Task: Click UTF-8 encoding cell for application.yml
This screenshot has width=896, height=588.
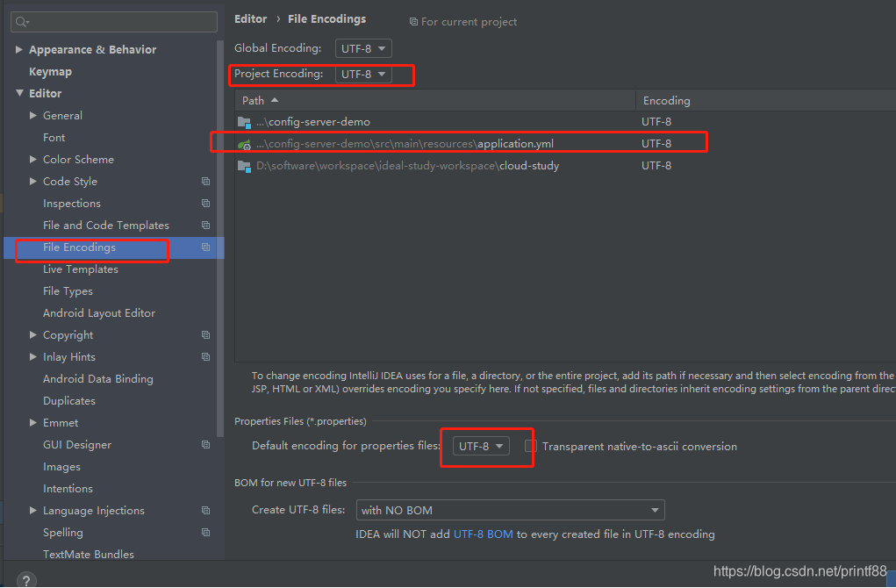Action: [656, 144]
